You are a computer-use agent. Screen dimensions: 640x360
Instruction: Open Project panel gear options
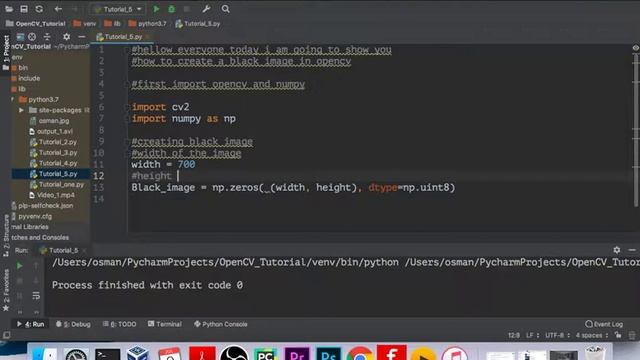coord(67,37)
